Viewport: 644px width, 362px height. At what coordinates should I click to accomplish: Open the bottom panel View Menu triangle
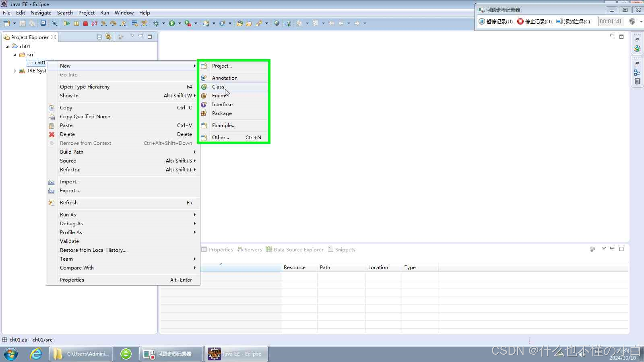(604, 249)
